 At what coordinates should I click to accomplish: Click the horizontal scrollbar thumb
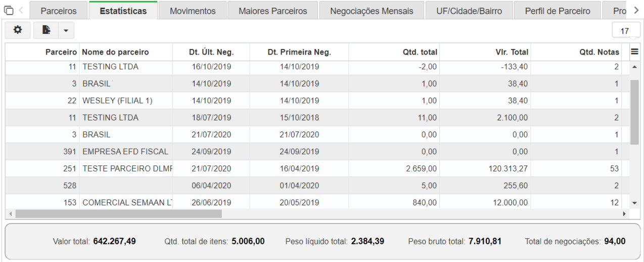click(118, 214)
